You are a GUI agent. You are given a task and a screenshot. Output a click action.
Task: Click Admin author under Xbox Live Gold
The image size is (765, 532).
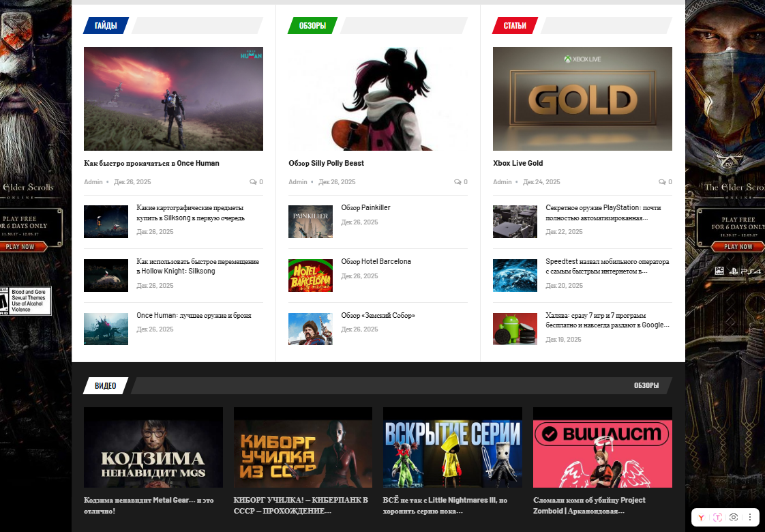coord(502,181)
